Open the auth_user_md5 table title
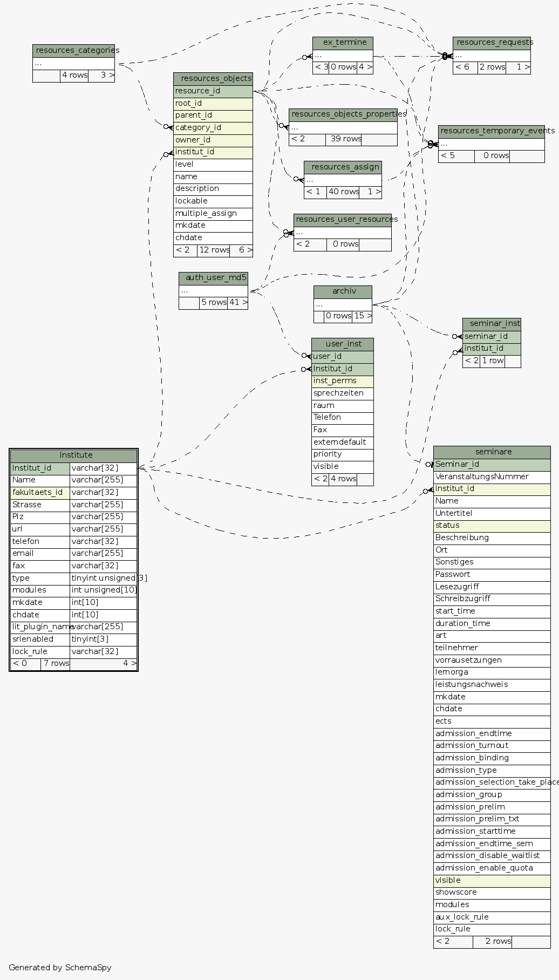 [213, 278]
